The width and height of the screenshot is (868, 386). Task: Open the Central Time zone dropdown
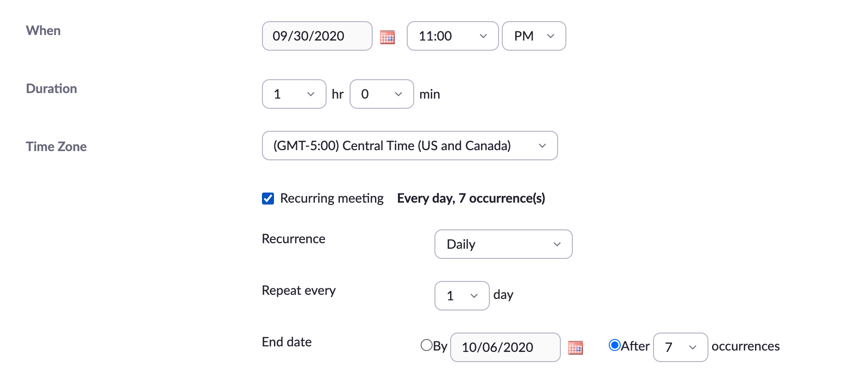click(410, 146)
